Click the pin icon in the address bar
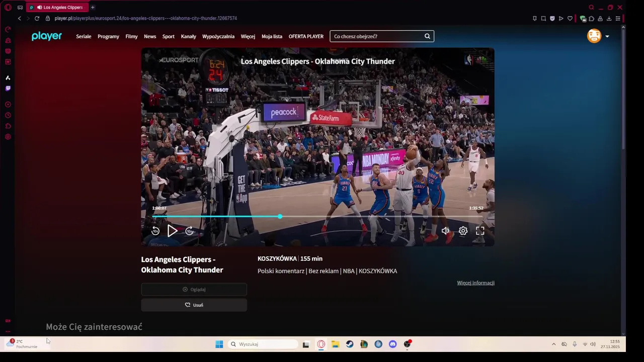 [534, 19]
